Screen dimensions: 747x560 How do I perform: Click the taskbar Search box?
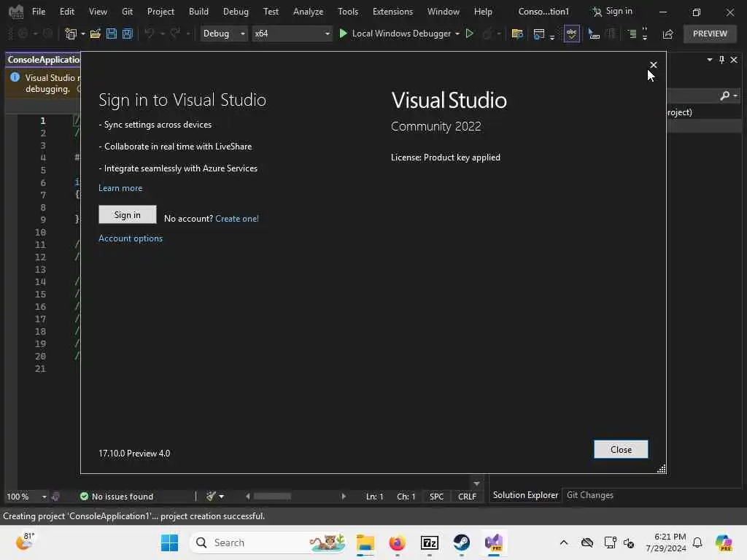click(x=268, y=542)
